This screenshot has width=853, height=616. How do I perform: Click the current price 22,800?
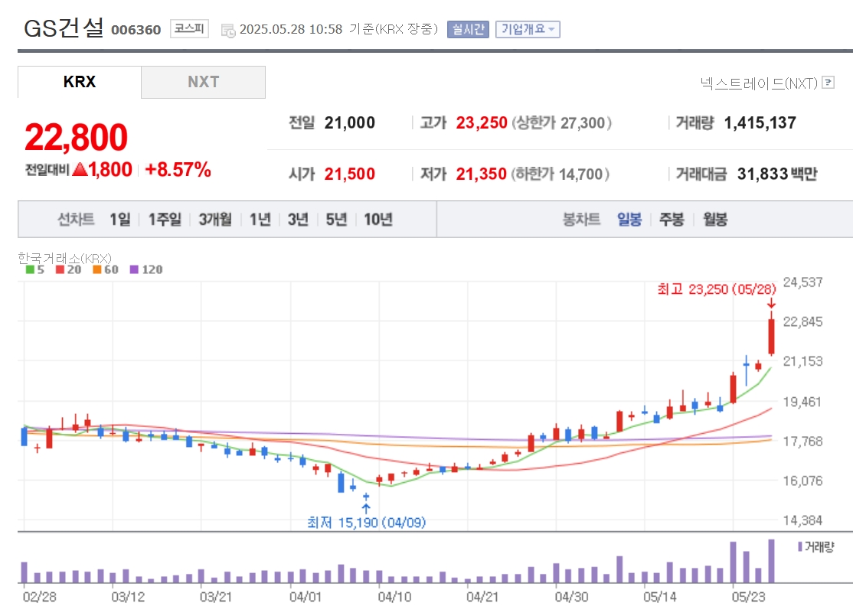76,137
